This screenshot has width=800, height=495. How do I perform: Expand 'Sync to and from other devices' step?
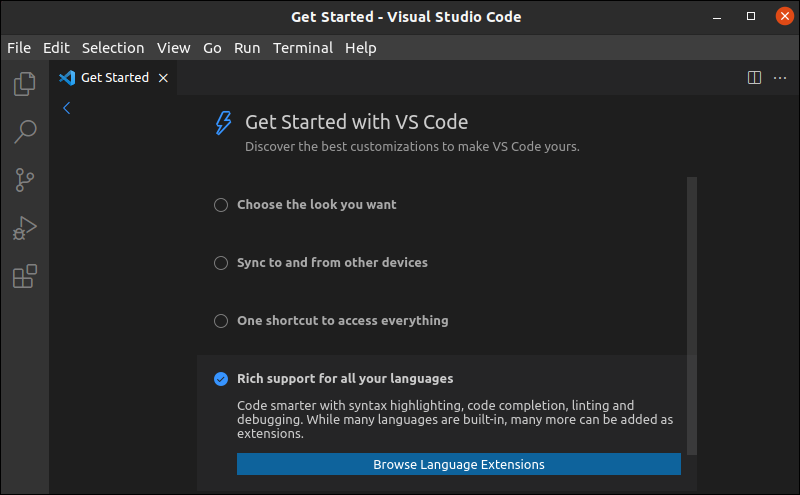pyautogui.click(x=332, y=263)
